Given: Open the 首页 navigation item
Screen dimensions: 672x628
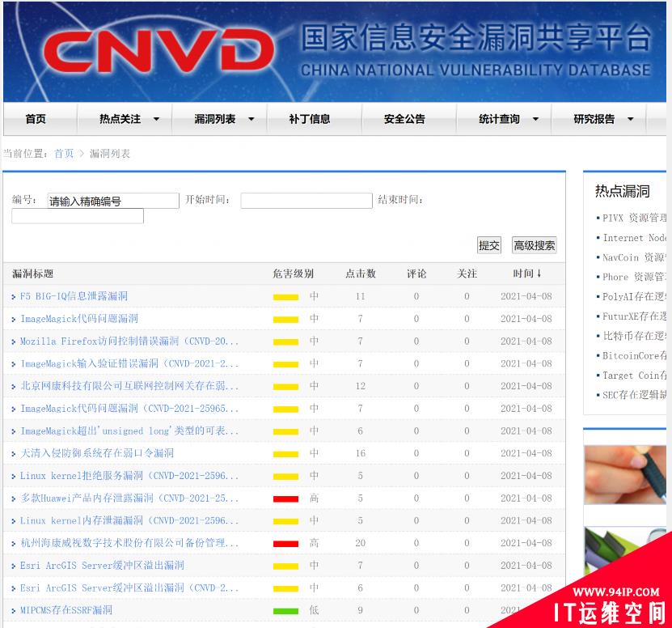Looking at the screenshot, I should pos(36,119).
